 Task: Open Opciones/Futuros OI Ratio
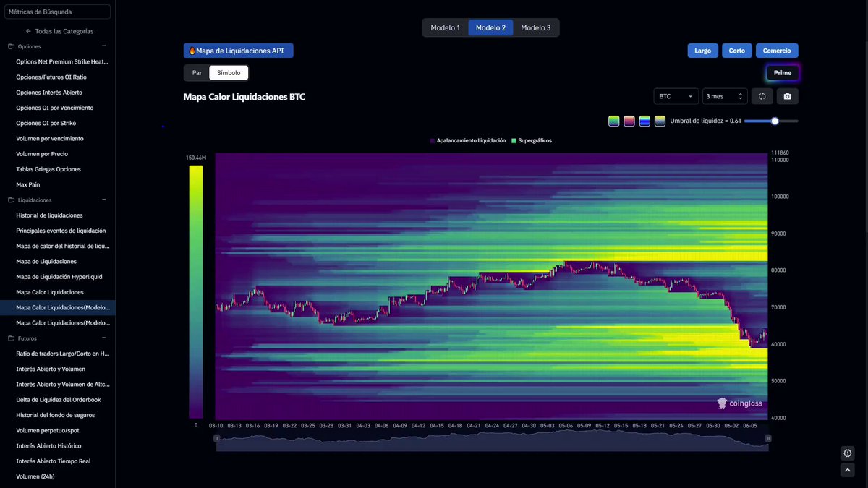coord(51,77)
